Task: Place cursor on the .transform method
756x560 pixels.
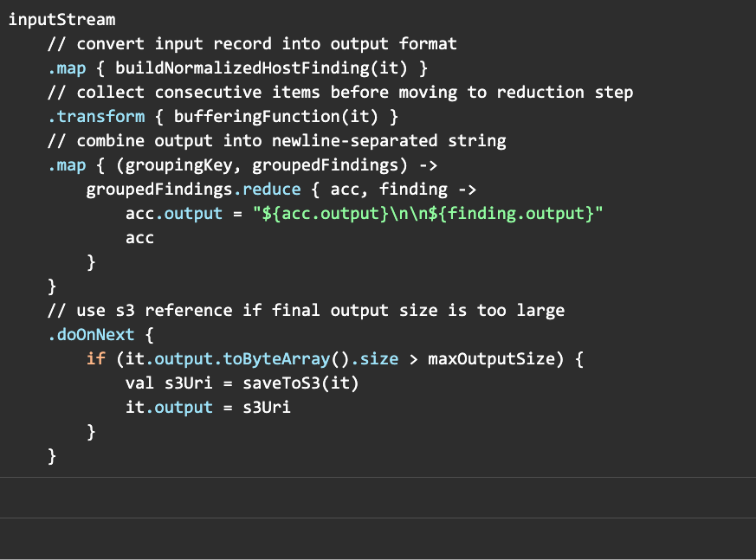Action: [96, 116]
